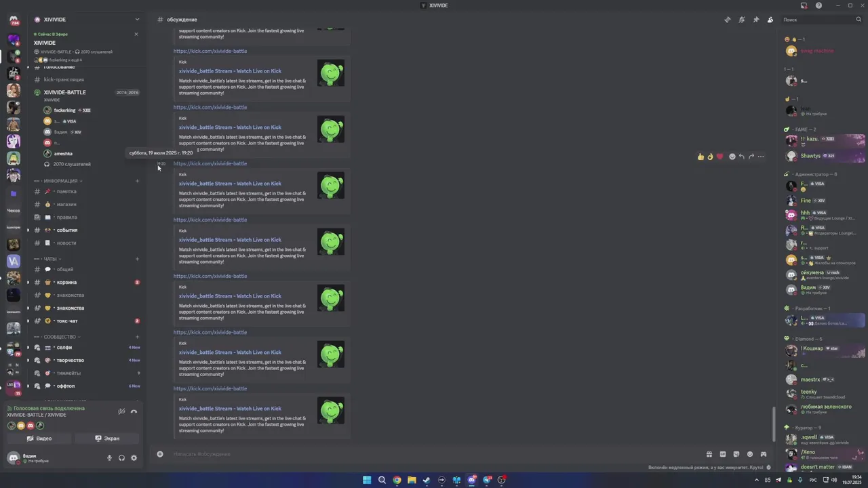This screenshot has width=868, height=488.
Task: Turn on camera with Видео button
Action: click(x=39, y=439)
